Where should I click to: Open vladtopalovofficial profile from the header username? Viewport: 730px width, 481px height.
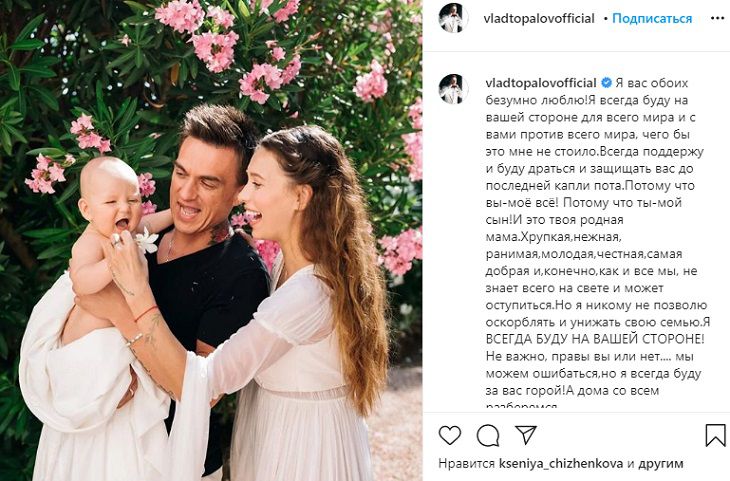pyautogui.click(x=539, y=19)
